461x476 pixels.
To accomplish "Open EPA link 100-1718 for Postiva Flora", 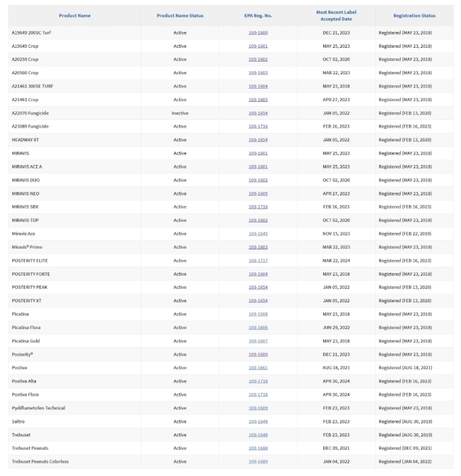I will click(258, 395).
